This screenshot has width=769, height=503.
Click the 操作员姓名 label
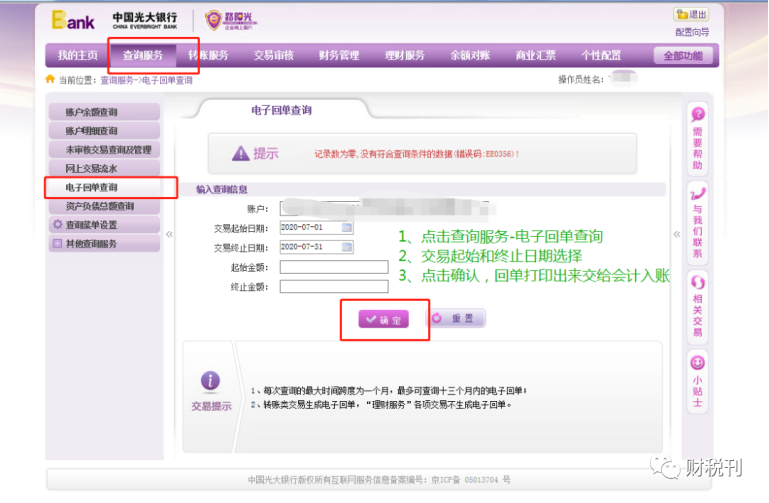point(580,80)
